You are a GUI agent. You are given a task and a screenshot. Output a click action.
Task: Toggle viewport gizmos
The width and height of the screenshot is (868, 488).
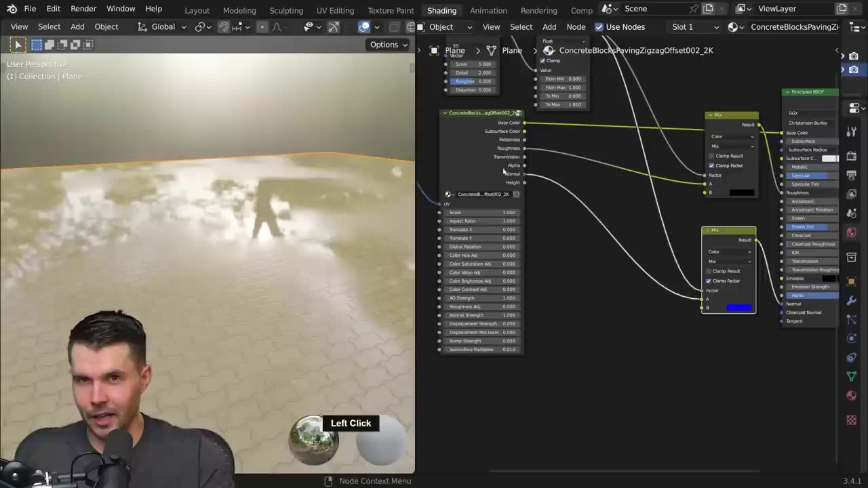(334, 27)
